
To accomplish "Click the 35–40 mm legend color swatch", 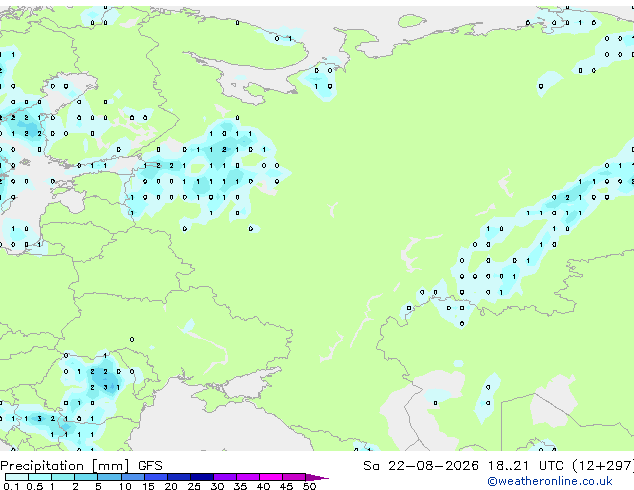I will click(248, 477).
